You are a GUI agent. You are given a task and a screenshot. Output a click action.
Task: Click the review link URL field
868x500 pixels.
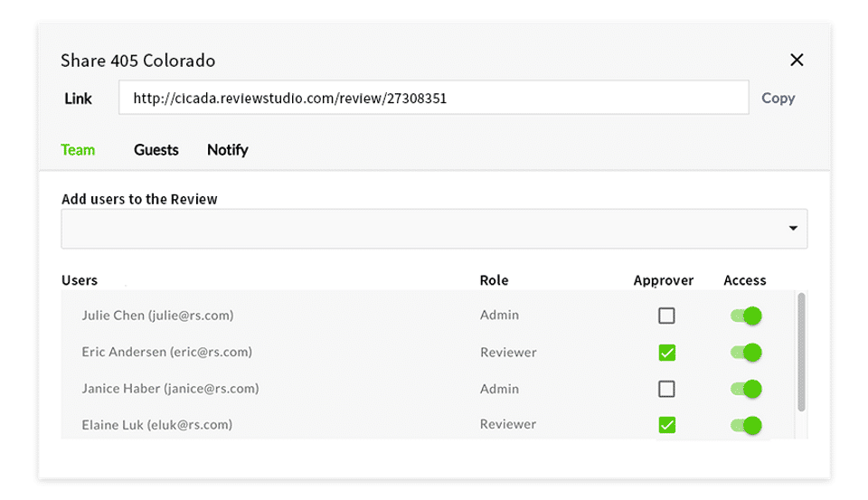[x=433, y=99]
